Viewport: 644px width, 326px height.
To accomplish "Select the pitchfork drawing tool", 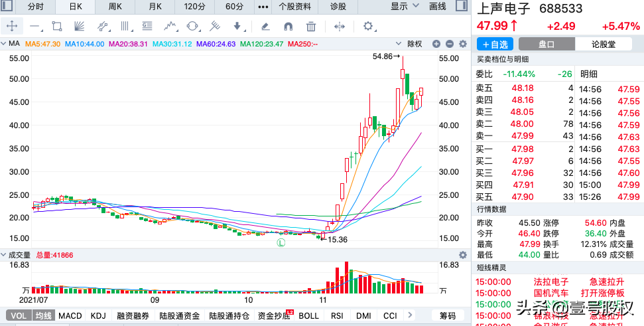I will [x=214, y=27].
